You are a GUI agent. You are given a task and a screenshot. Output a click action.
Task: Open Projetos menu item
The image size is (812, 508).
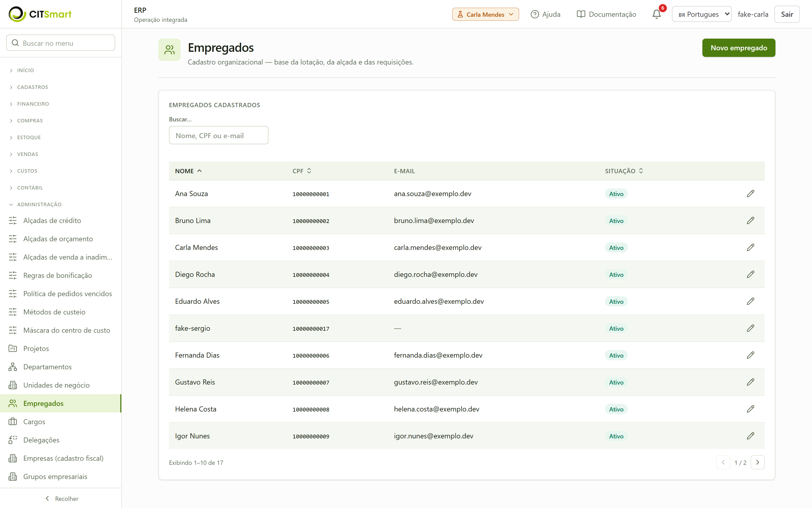pyautogui.click(x=60, y=348)
